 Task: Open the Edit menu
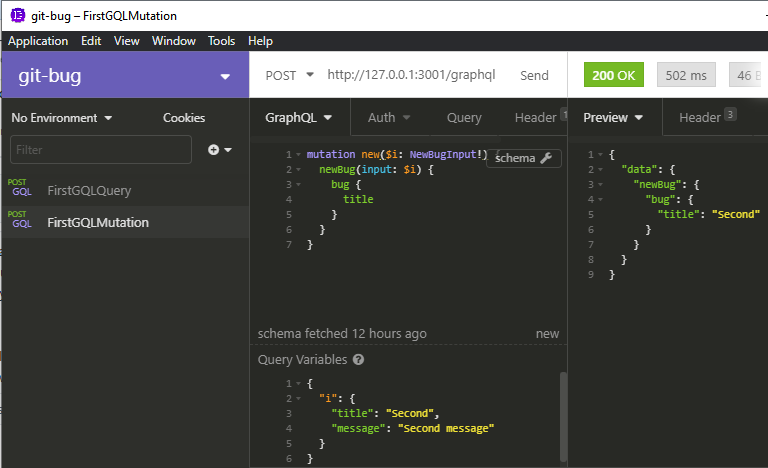[x=91, y=41]
